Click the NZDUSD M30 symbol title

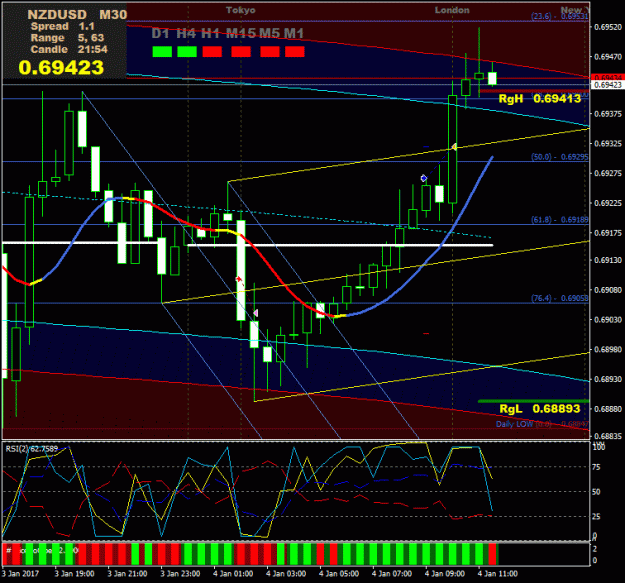[x=77, y=15]
